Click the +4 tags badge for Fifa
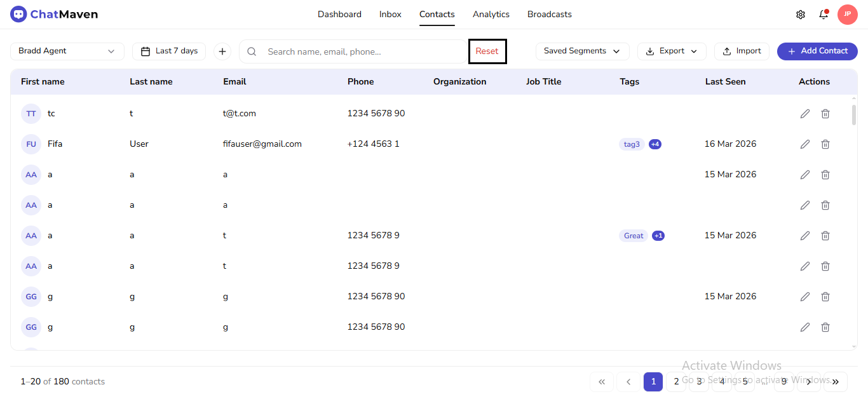This screenshot has height=406, width=868. tap(655, 144)
